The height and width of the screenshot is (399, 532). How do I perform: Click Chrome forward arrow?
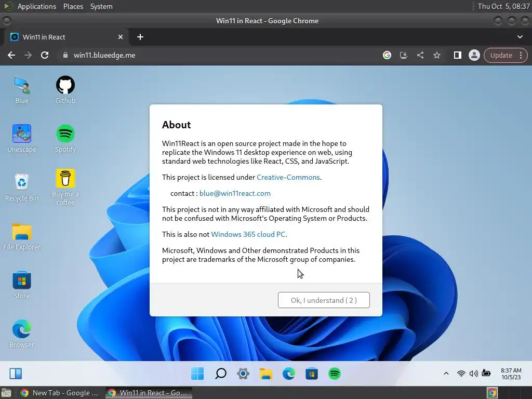coord(28,55)
